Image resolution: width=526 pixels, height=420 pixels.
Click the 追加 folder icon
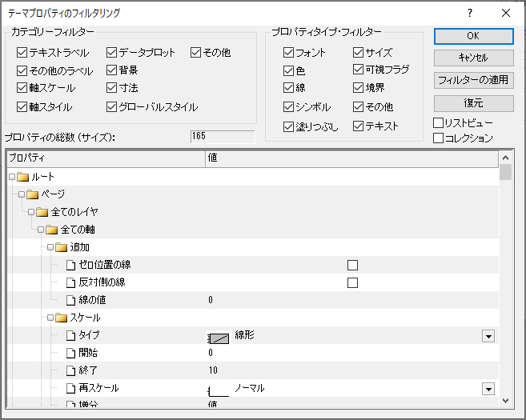pos(61,247)
